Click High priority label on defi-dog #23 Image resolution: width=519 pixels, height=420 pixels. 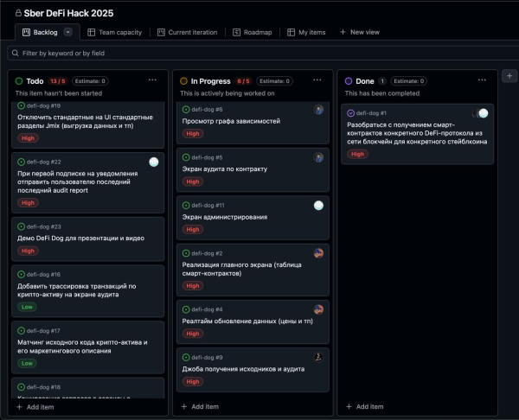pos(28,251)
